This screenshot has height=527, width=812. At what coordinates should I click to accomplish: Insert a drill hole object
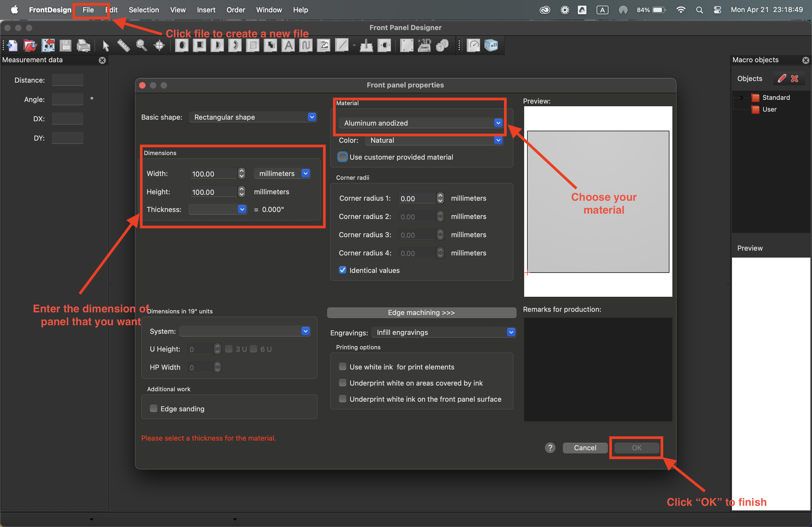[182, 45]
